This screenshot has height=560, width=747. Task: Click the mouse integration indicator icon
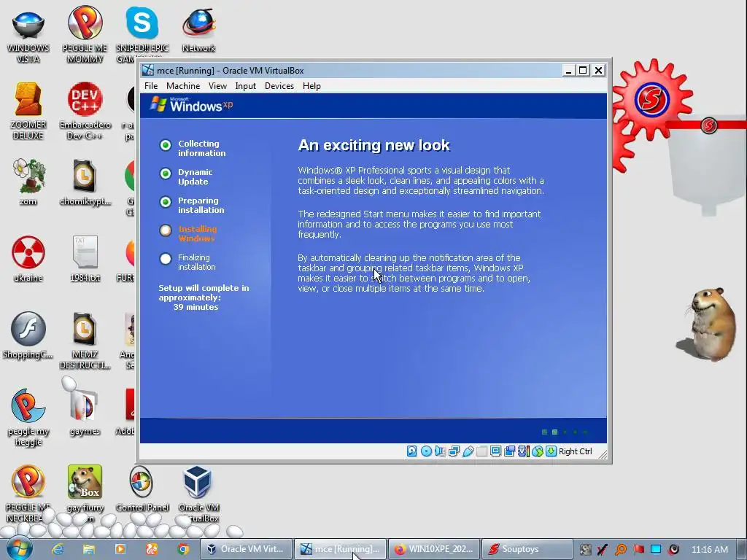(538, 451)
